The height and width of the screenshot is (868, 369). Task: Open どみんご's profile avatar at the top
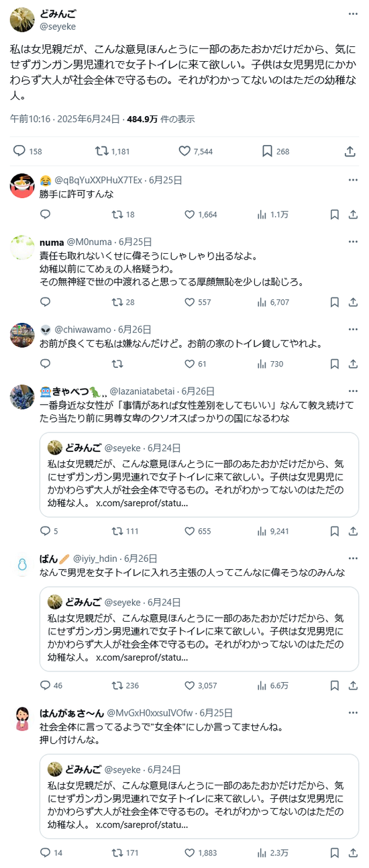[x=22, y=20]
